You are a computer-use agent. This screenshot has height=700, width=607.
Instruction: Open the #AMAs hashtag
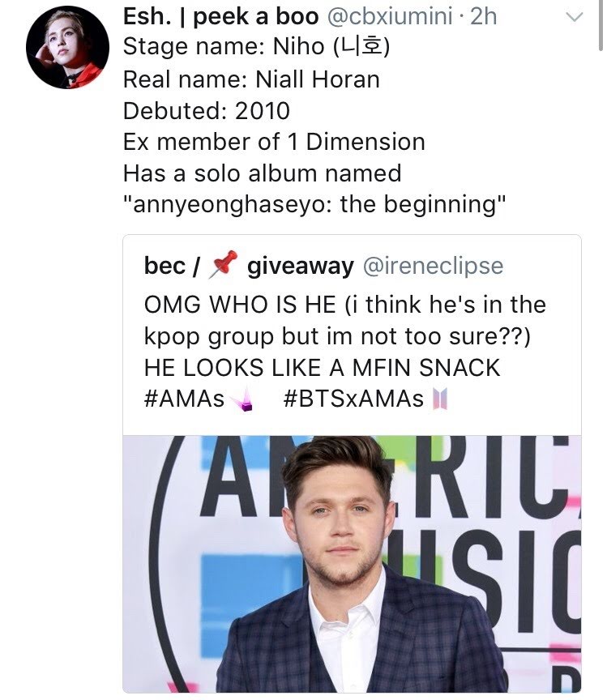click(x=184, y=399)
